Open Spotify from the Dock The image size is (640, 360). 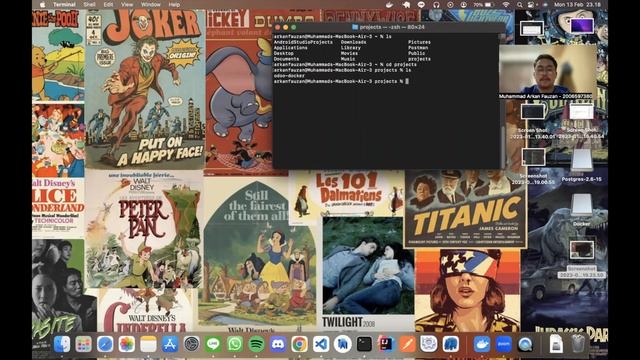click(256, 344)
